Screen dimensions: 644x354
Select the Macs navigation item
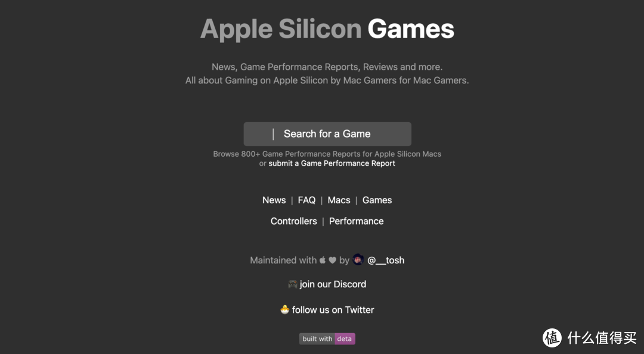(339, 200)
